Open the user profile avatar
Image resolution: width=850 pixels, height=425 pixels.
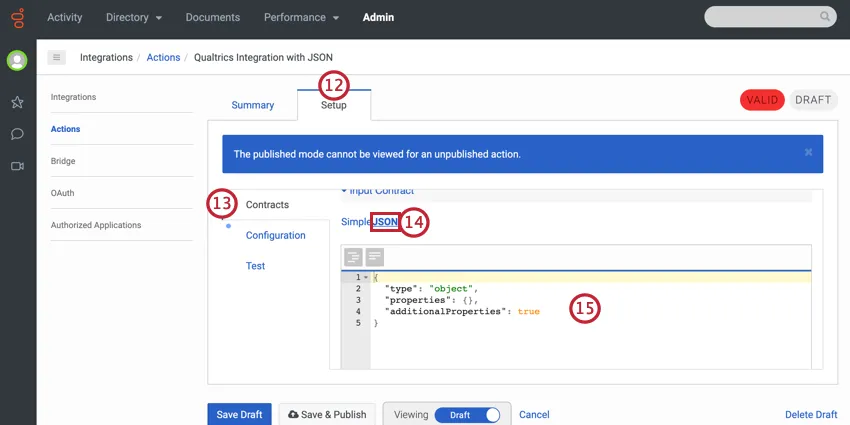tap(17, 61)
